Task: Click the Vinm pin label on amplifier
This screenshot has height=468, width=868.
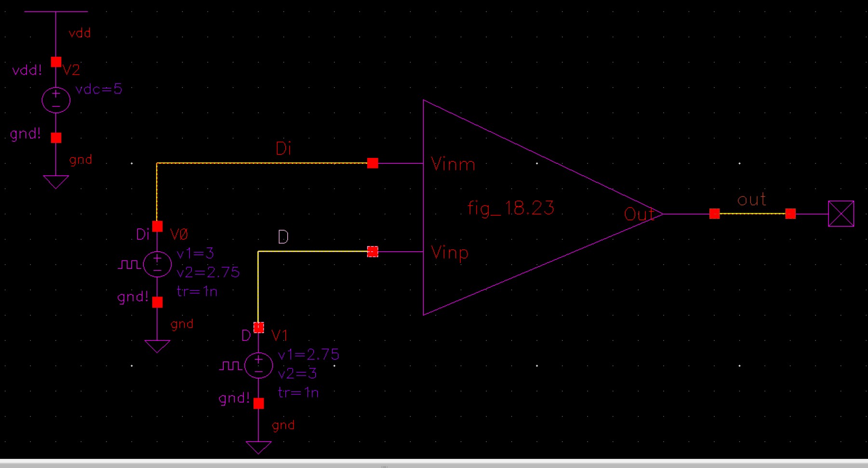Action: (453, 164)
